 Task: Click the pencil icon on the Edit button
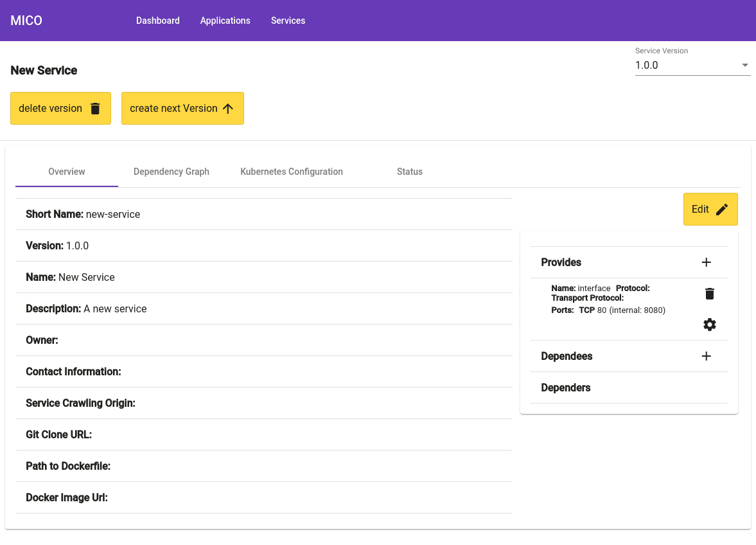point(722,209)
